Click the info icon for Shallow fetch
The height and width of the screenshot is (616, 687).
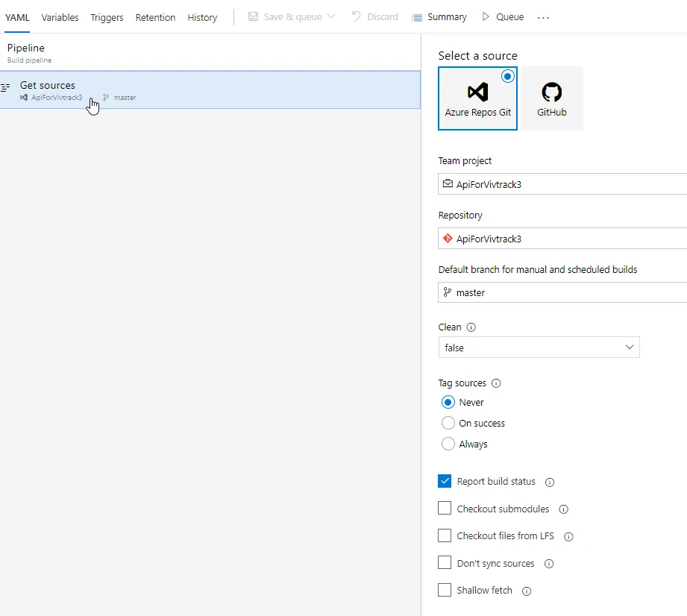pyautogui.click(x=527, y=591)
